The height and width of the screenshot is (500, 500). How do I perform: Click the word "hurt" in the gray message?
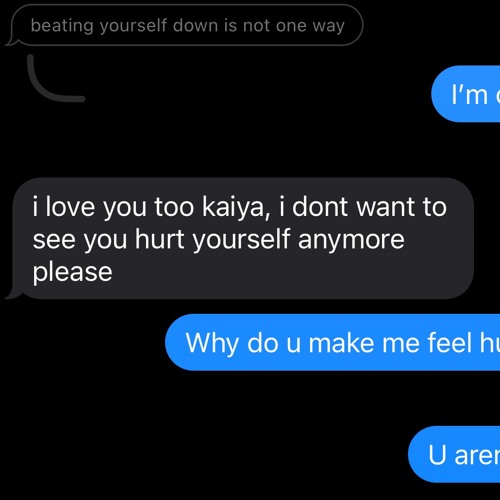tap(159, 239)
